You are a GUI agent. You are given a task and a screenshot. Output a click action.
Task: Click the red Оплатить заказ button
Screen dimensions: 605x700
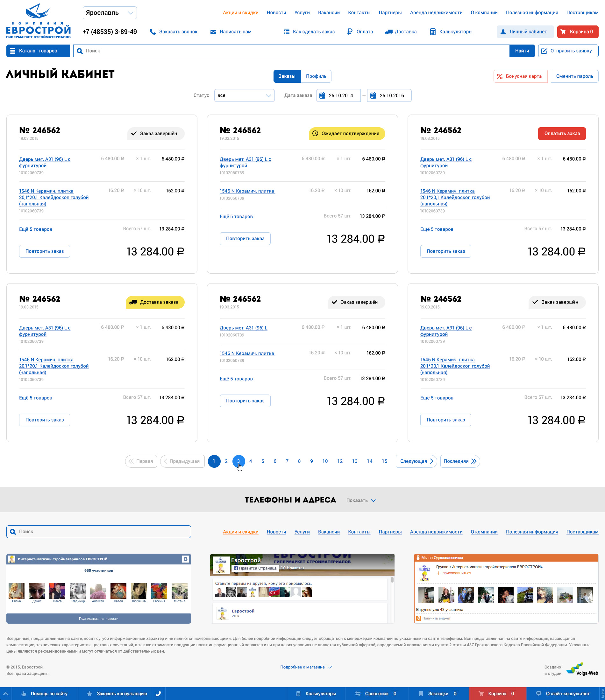(562, 133)
